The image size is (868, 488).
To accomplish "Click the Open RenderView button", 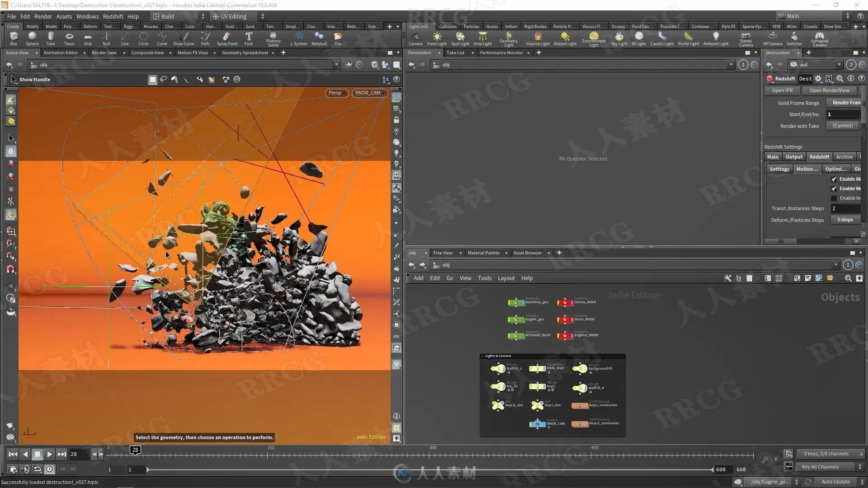I will tap(829, 90).
